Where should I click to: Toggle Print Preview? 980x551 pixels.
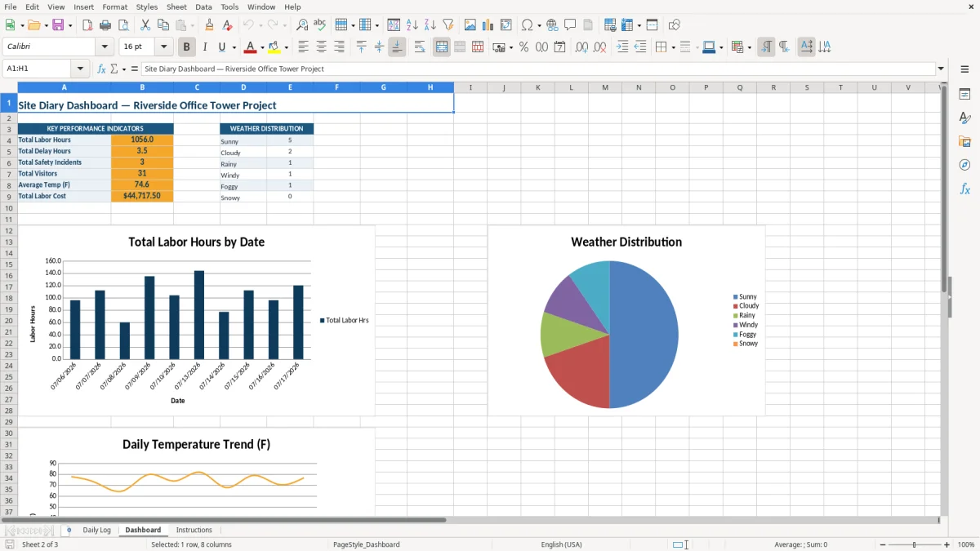tap(122, 25)
